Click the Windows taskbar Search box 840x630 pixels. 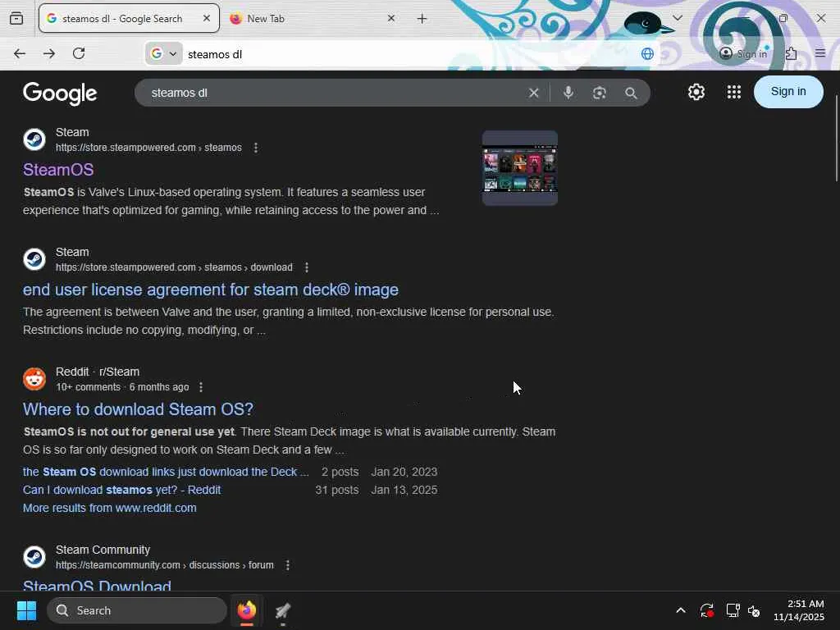point(137,610)
